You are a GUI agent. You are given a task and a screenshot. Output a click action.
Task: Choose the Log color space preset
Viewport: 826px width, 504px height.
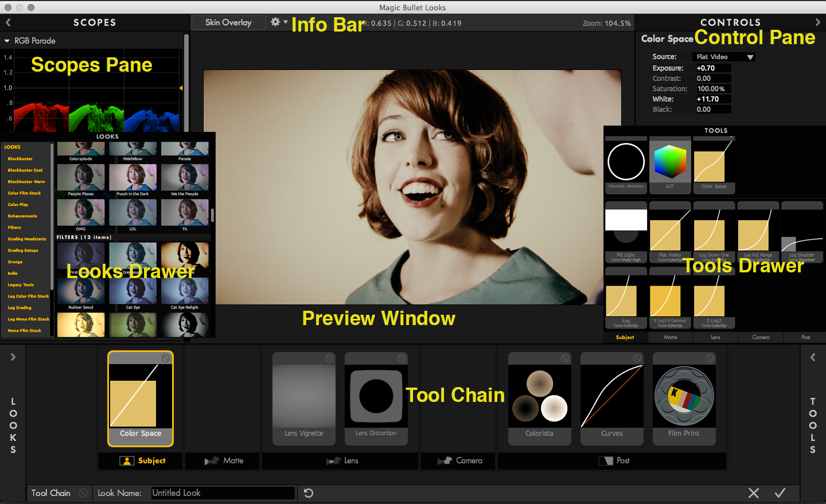coord(626,298)
